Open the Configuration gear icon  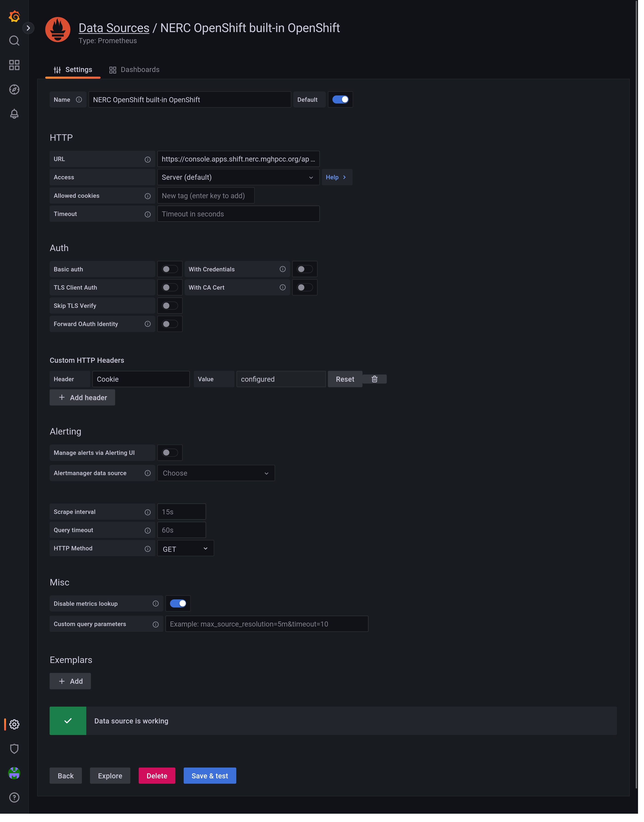(x=14, y=731)
